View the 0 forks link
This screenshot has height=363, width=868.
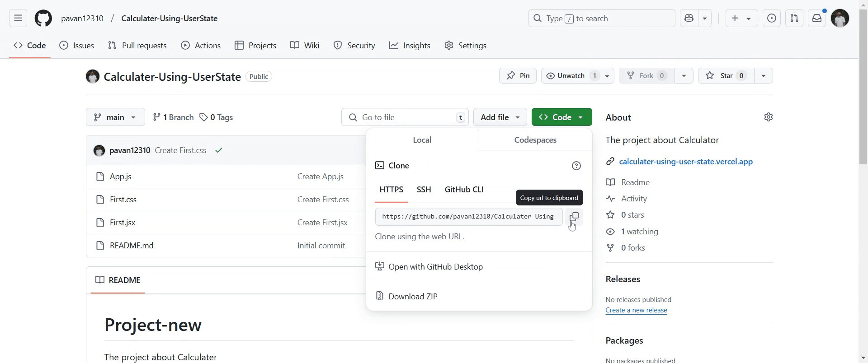(x=626, y=248)
